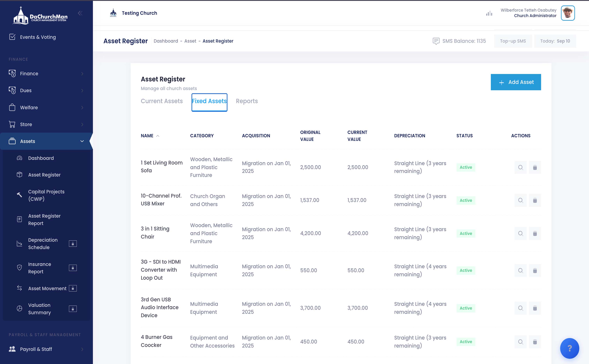Switch to the Current Assets tab
Screen dimensions: 589x364
coord(162,101)
